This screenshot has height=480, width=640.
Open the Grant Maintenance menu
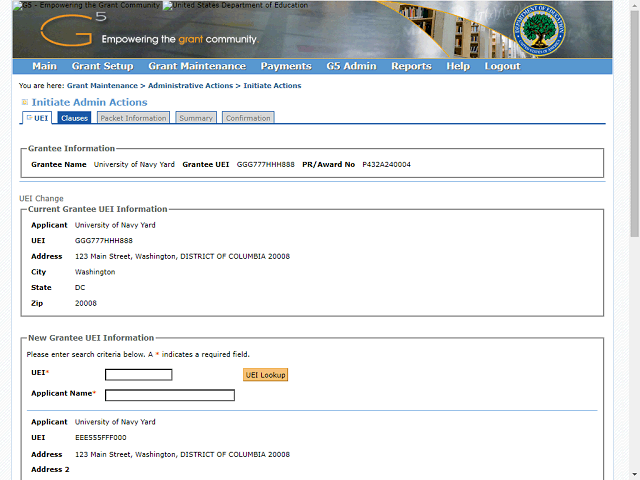click(197, 66)
